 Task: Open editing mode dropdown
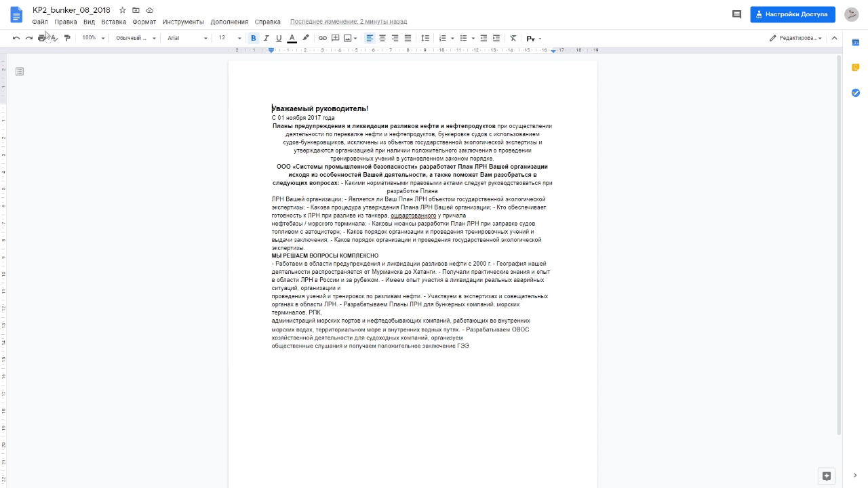pos(795,38)
